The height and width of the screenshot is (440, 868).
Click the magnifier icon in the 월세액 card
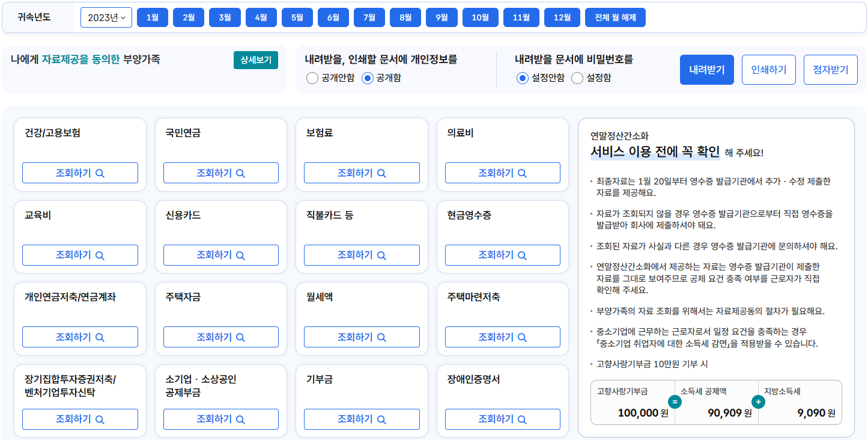pyautogui.click(x=381, y=337)
